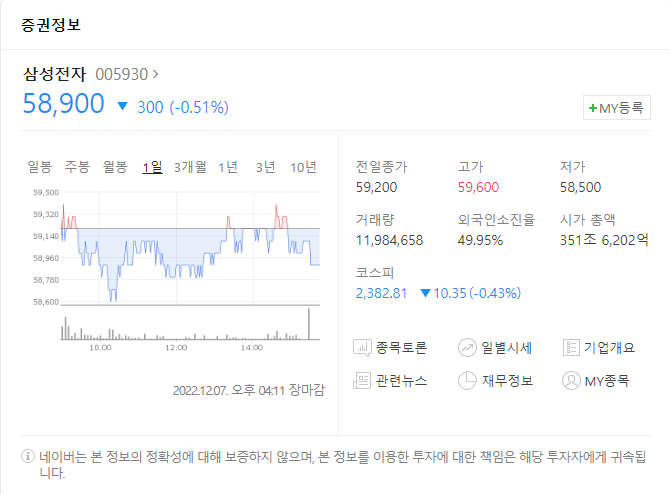Open the 일별시세 link

point(506,348)
